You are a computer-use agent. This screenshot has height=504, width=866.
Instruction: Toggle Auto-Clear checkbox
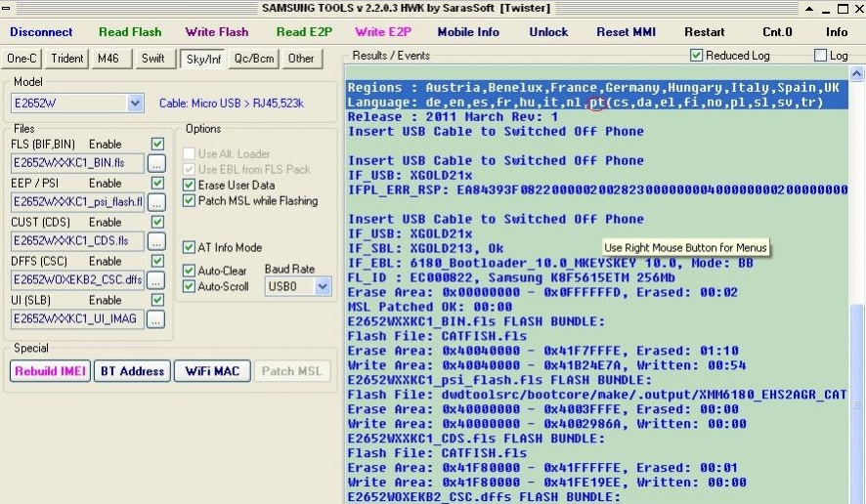click(x=189, y=271)
